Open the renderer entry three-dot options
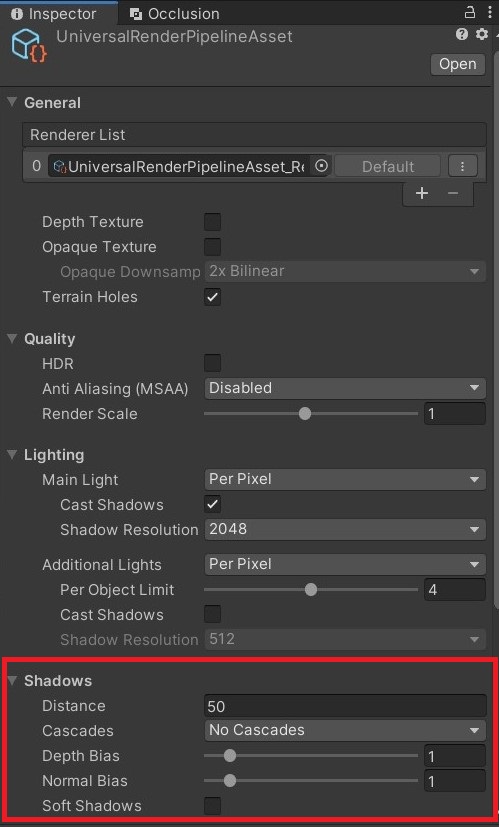The image size is (499, 827). pyautogui.click(x=463, y=166)
